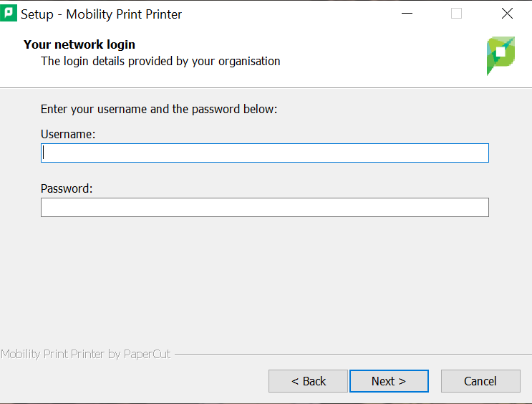The width and height of the screenshot is (532, 404).
Task: Focus the Username text field
Action: 265,153
